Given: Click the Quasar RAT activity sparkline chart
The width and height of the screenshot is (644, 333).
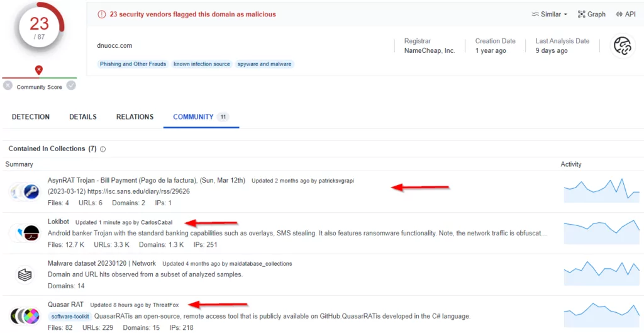Looking at the screenshot, I should [602, 315].
